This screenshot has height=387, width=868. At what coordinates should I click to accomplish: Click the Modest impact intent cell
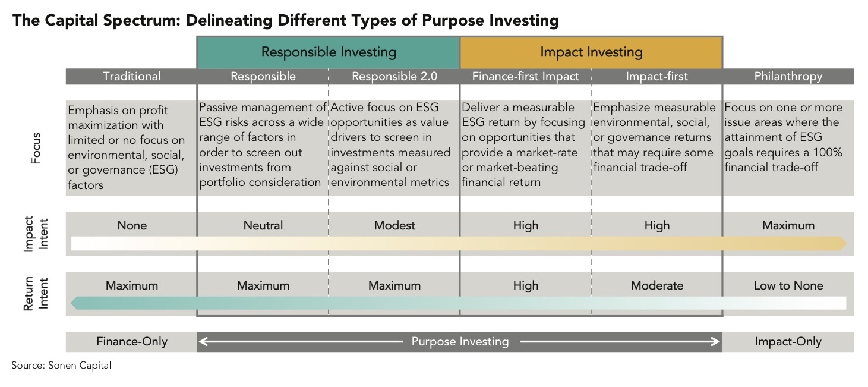pos(394,225)
